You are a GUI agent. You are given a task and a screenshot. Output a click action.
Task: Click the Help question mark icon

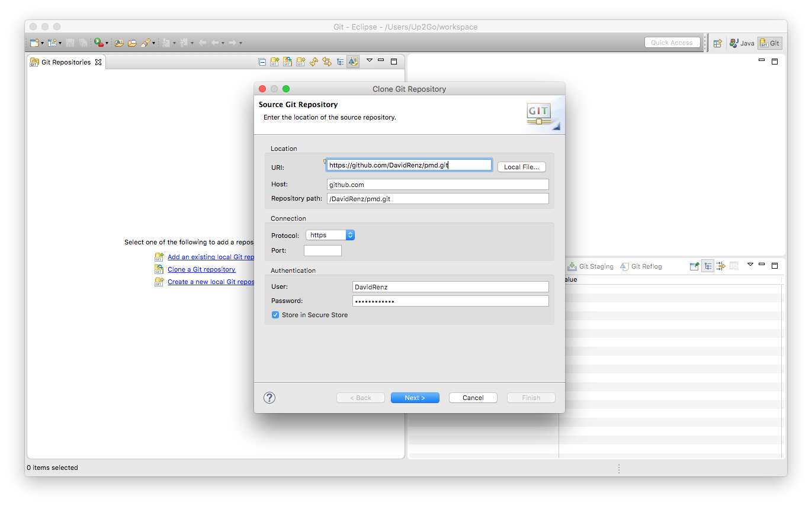point(269,398)
